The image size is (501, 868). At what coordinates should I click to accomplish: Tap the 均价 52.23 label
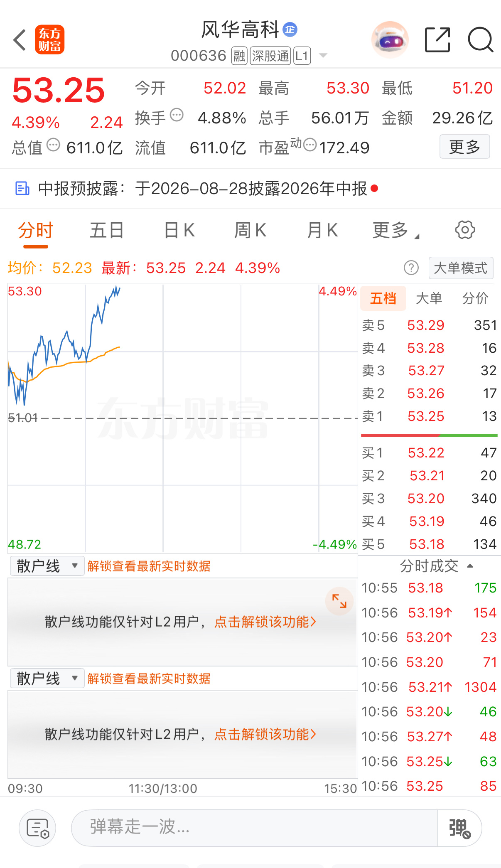coord(50,268)
